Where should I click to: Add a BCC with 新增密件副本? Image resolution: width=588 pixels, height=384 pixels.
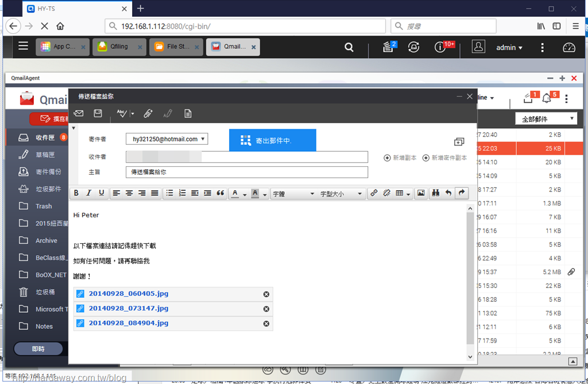coord(444,158)
